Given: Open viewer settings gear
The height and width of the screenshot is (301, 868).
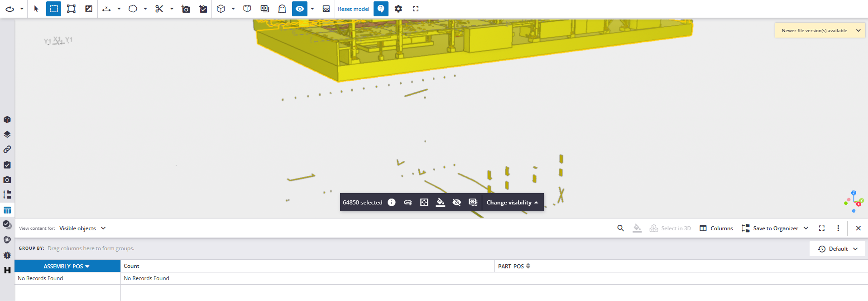Looking at the screenshot, I should pos(398,9).
